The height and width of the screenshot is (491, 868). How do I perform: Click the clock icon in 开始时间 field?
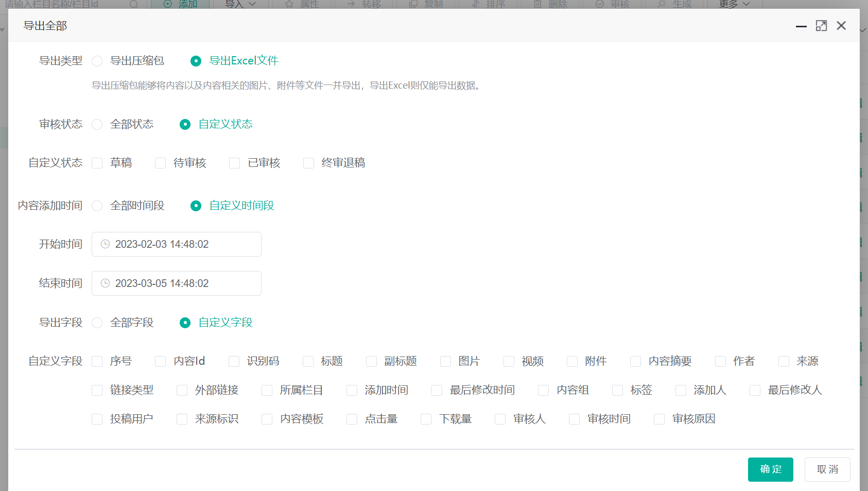tap(105, 244)
